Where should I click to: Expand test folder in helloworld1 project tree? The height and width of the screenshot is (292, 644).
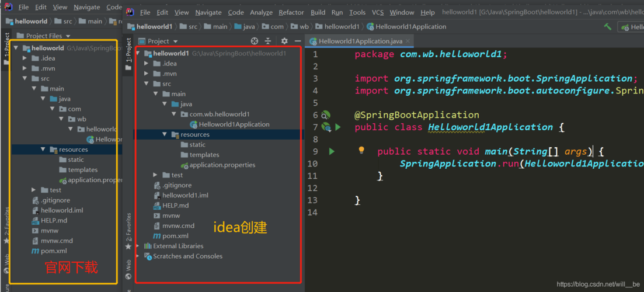[156, 175]
